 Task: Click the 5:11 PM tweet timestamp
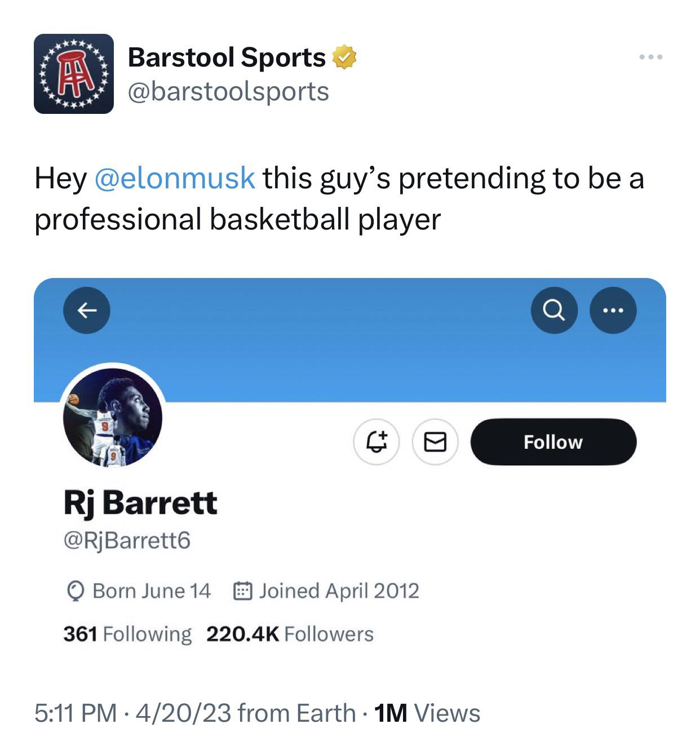(76, 713)
